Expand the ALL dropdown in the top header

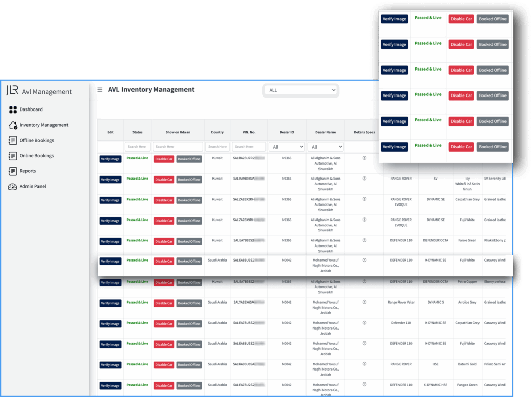pos(301,90)
